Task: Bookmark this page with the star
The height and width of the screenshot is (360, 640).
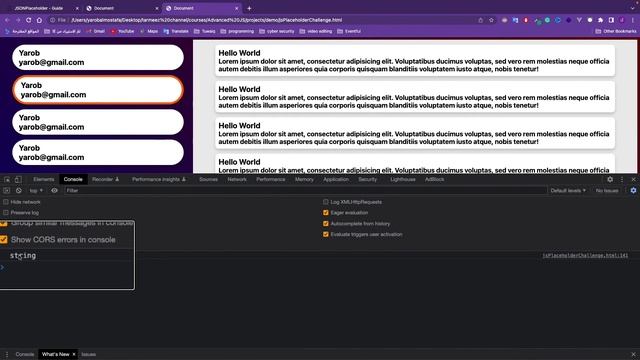Action: tap(491, 20)
